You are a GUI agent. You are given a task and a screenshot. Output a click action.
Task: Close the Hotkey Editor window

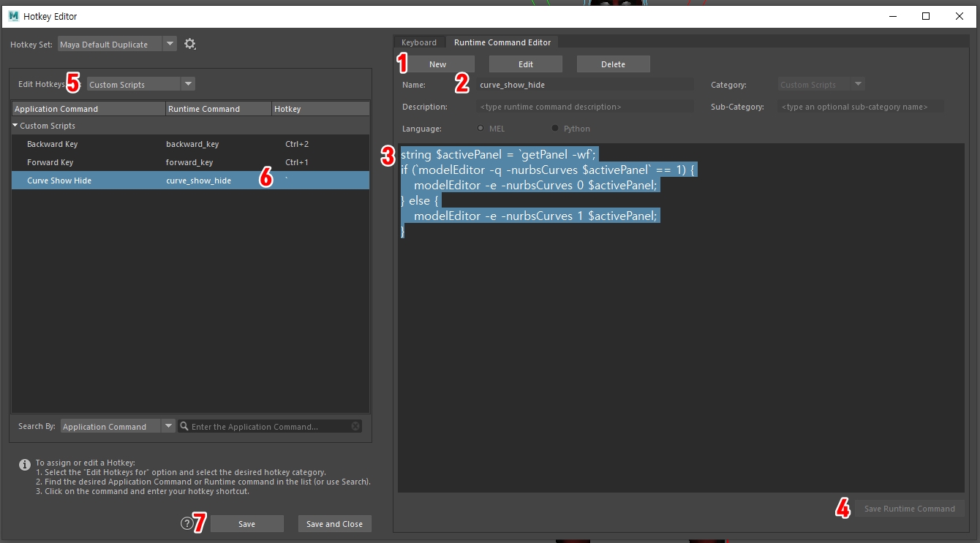[959, 16]
